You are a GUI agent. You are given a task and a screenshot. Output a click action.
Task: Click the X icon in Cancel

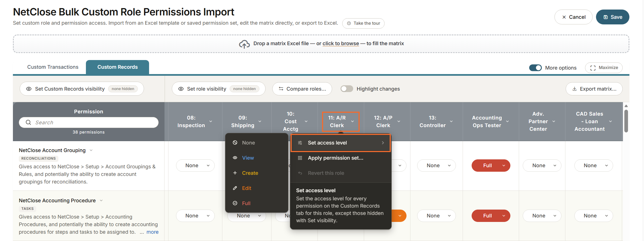point(564,17)
